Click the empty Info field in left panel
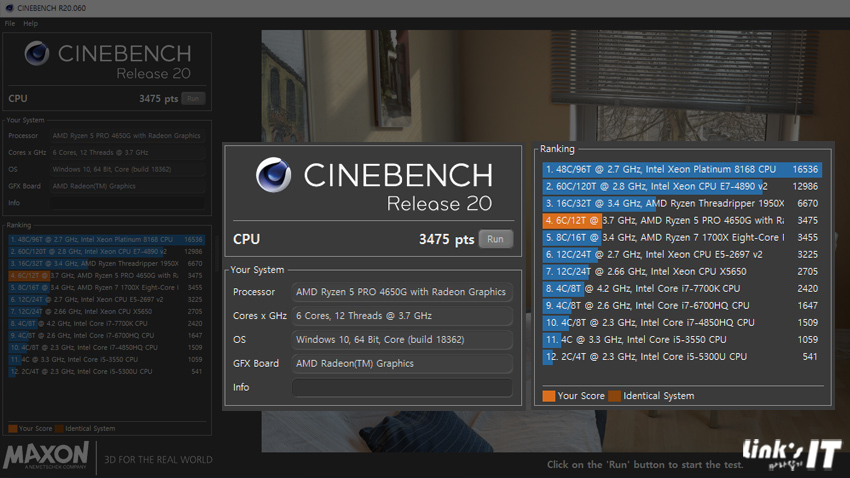Viewport: 850px width, 478px height. (127, 203)
